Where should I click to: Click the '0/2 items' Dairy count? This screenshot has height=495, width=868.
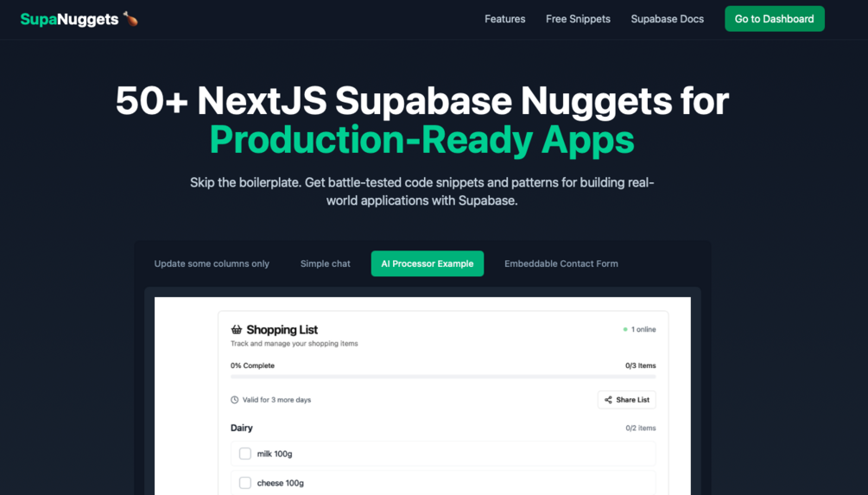coord(641,428)
